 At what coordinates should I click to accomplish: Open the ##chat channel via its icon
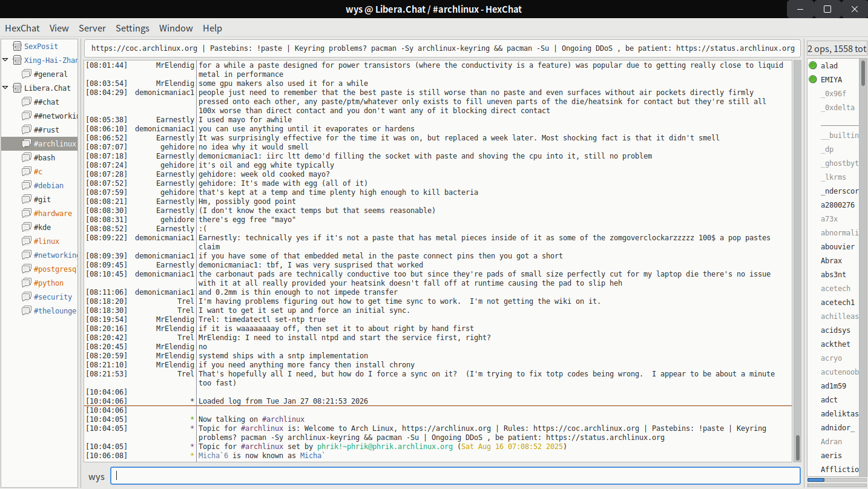coord(27,102)
